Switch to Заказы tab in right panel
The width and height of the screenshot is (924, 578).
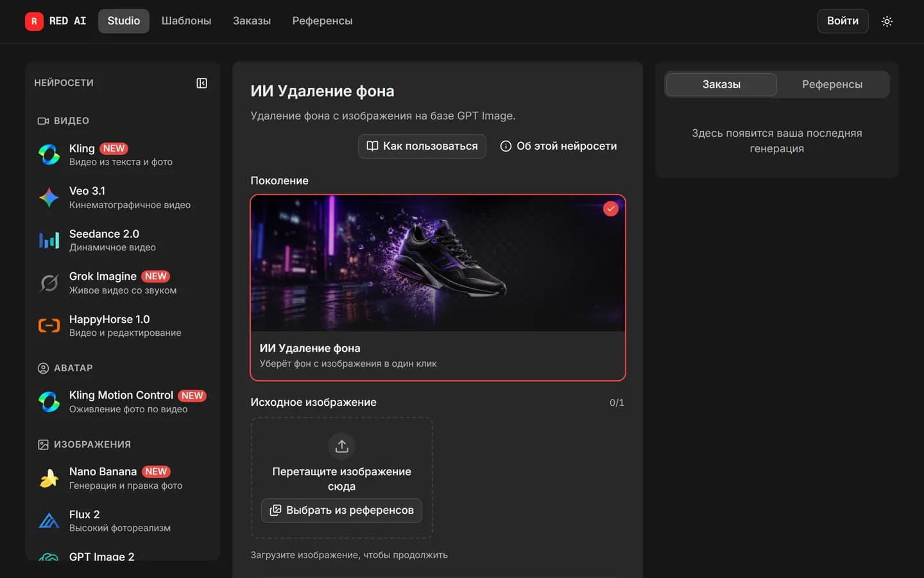pyautogui.click(x=721, y=84)
